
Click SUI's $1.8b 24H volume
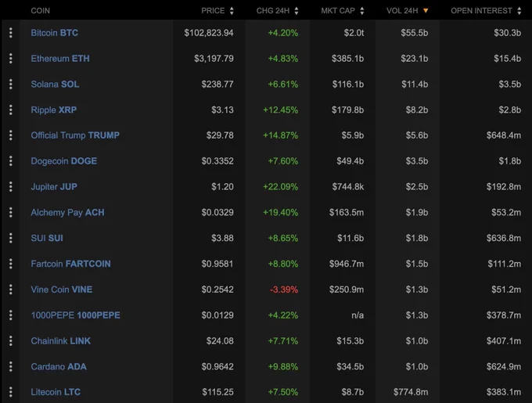[x=417, y=238]
